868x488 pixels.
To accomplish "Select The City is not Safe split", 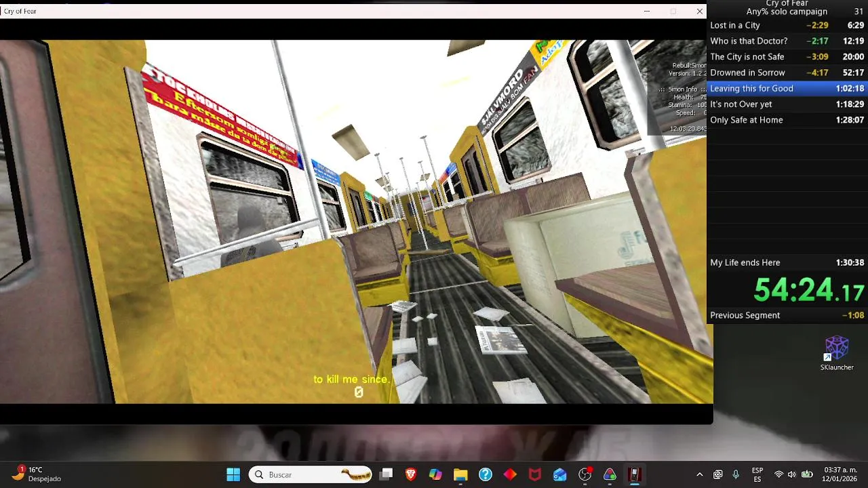I will (787, 57).
